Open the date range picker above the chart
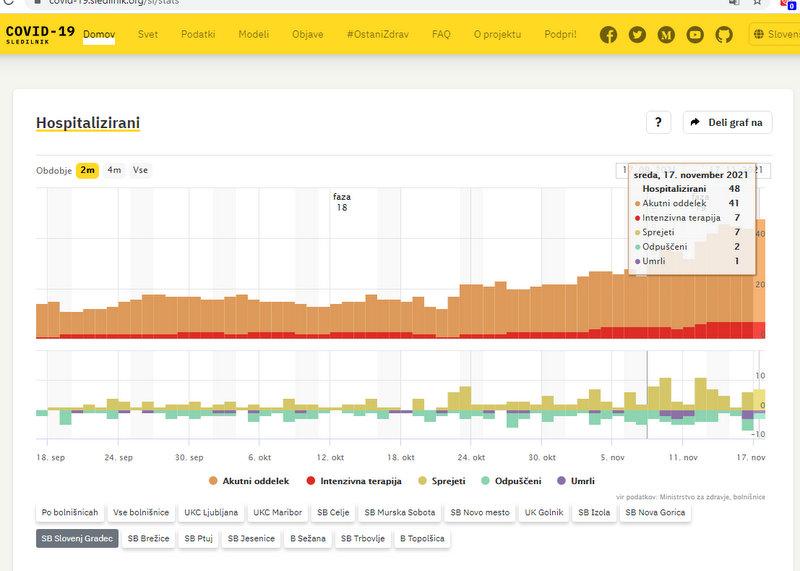This screenshot has width=800, height=571. tap(622, 170)
